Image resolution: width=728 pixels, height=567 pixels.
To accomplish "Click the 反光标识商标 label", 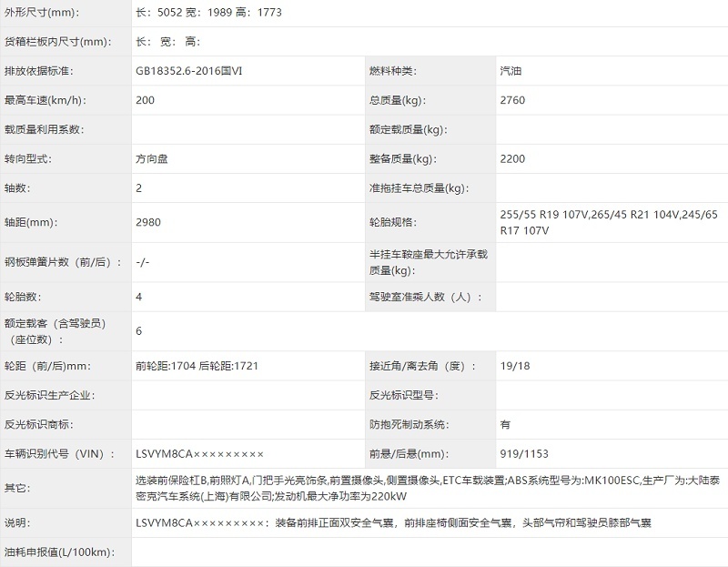I will pos(39,424).
